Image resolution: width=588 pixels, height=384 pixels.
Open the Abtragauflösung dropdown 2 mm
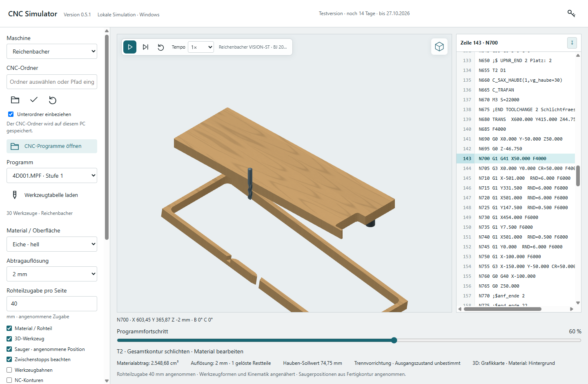52,274
